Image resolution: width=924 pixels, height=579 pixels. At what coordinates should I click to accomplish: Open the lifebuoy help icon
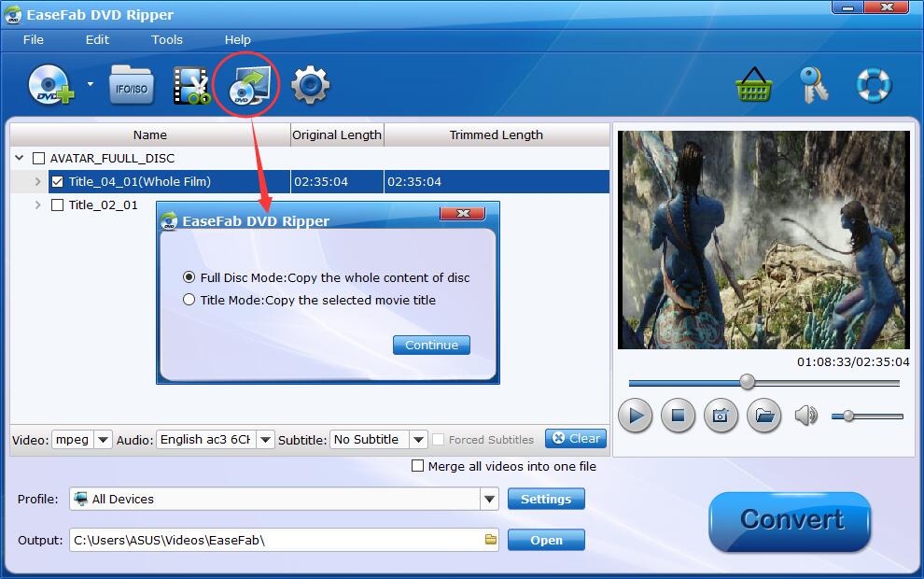point(874,85)
